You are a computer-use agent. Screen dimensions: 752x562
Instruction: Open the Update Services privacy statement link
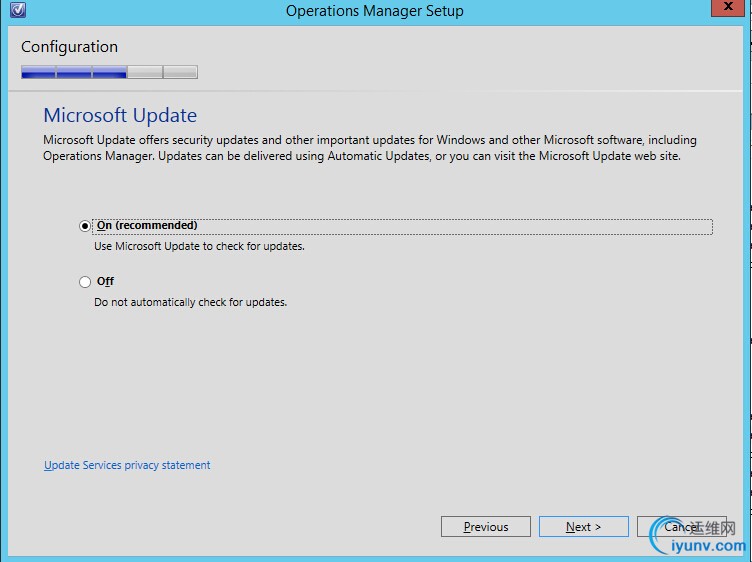(x=127, y=465)
